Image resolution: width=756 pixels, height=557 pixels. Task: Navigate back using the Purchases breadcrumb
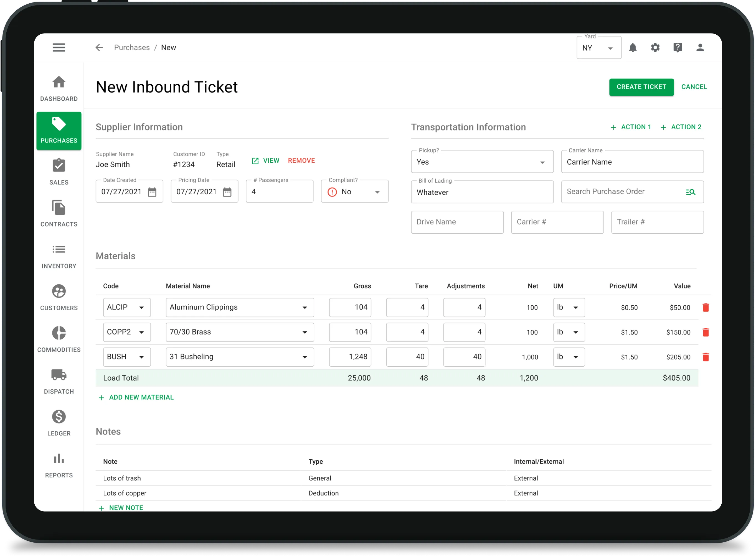(x=132, y=47)
